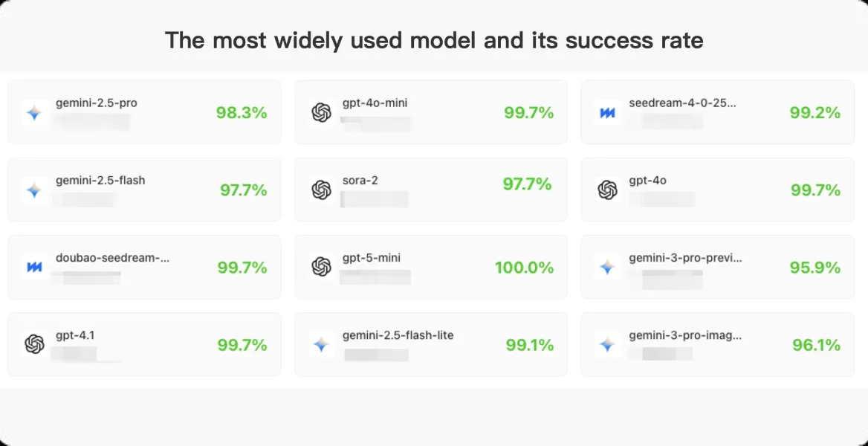Screen dimensions: 868x446
Task: Click the Gemini icon beside gemini-3-pro-image
Action: pos(606,344)
